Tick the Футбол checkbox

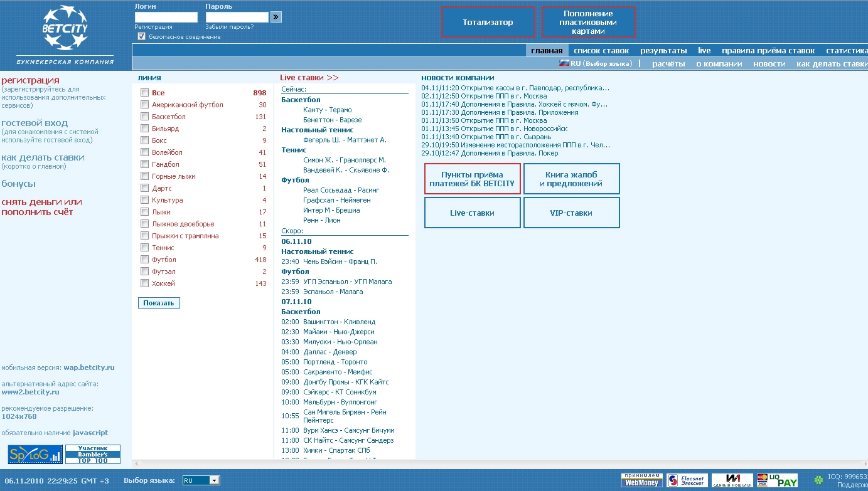(145, 260)
